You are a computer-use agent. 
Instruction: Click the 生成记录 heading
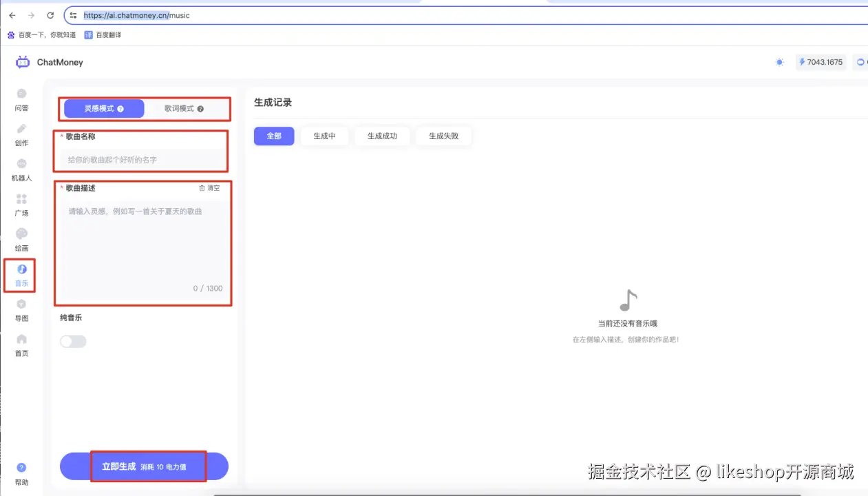pos(273,102)
